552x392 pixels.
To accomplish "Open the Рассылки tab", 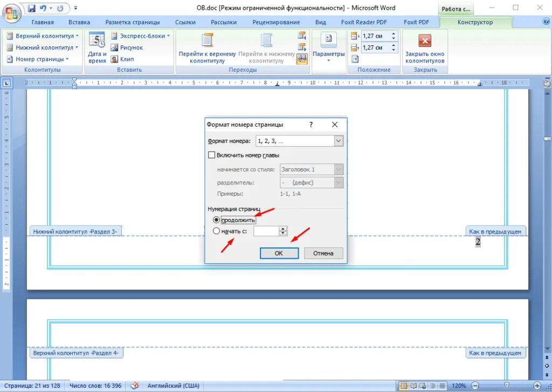I will pos(224,22).
